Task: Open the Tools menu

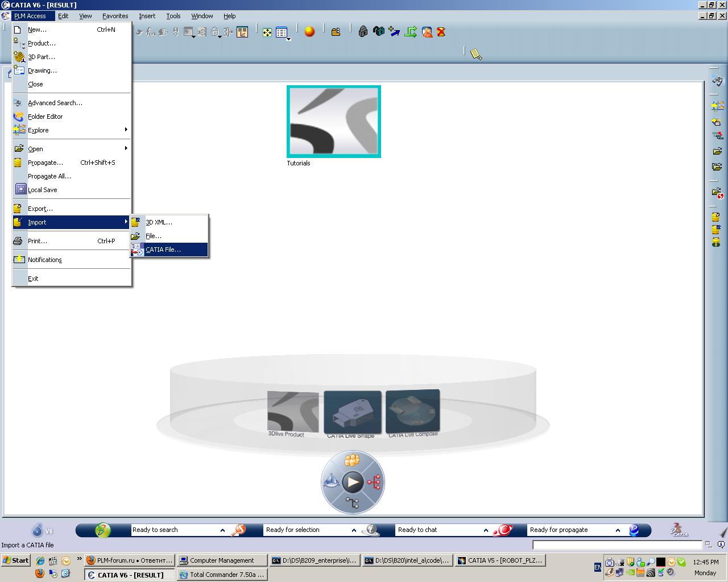Action: (173, 16)
